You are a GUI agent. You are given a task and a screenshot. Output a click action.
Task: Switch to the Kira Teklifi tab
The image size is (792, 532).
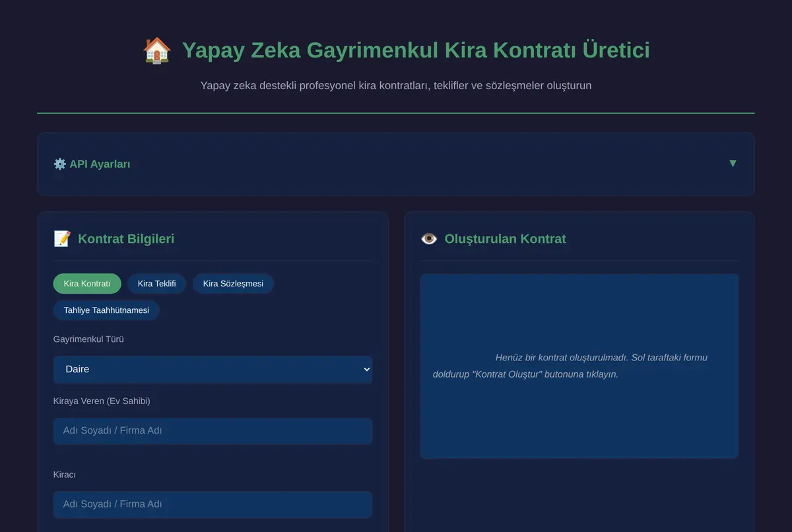click(156, 284)
